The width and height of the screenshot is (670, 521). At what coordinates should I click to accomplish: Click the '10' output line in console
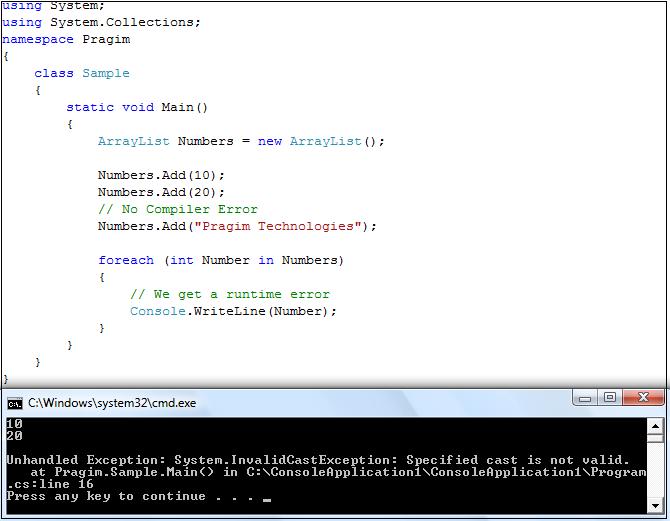pyautogui.click(x=14, y=424)
